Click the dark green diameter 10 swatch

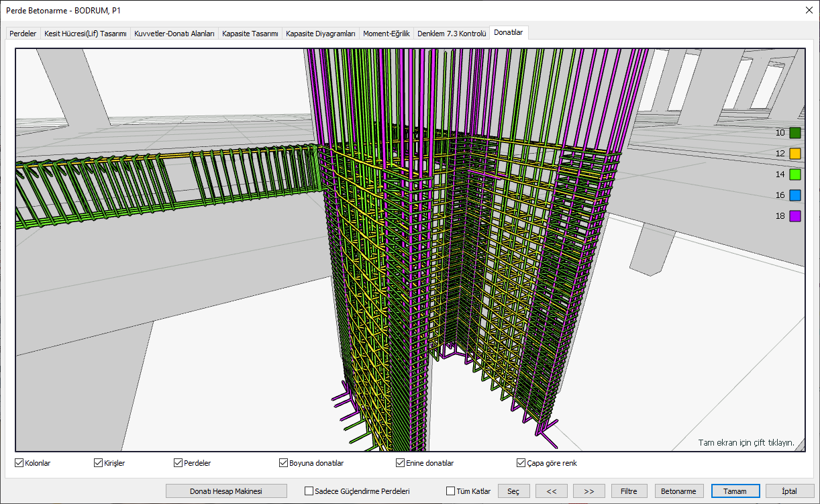click(795, 133)
